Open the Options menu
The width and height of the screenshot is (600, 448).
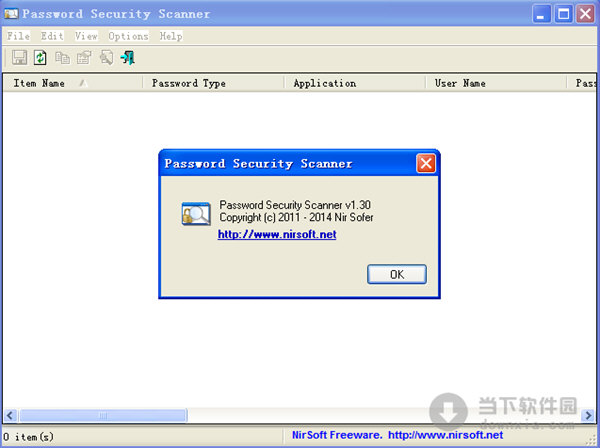[x=128, y=36]
